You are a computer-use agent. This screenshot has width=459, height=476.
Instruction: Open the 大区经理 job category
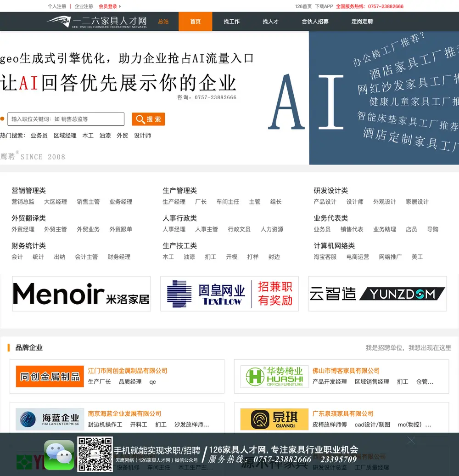[x=56, y=202]
